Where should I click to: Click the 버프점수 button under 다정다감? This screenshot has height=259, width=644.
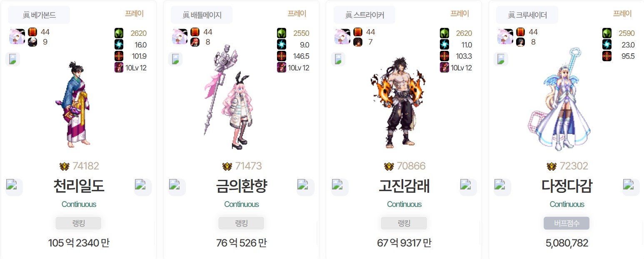[567, 223]
